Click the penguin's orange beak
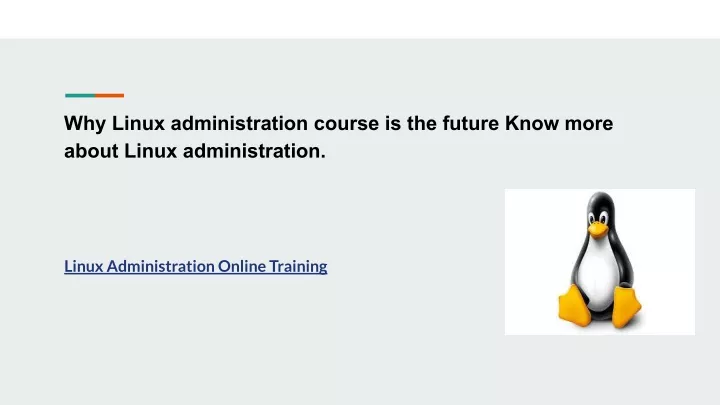Image resolution: width=720 pixels, height=405 pixels. tap(598, 229)
